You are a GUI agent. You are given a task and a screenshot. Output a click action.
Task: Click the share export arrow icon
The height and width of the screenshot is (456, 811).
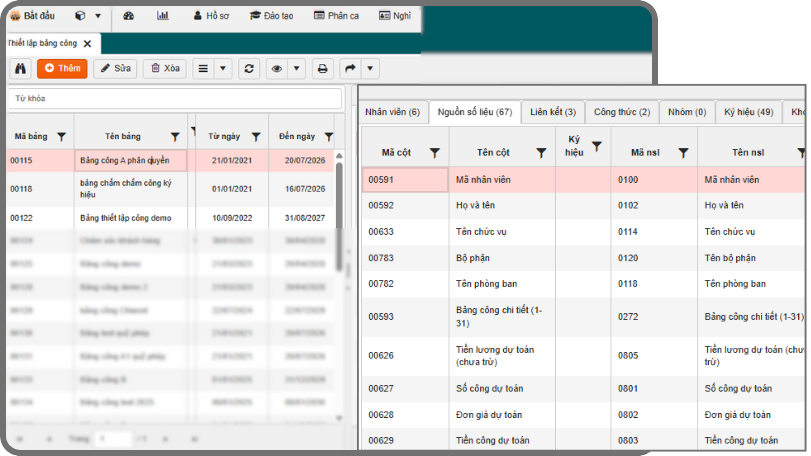coord(350,68)
